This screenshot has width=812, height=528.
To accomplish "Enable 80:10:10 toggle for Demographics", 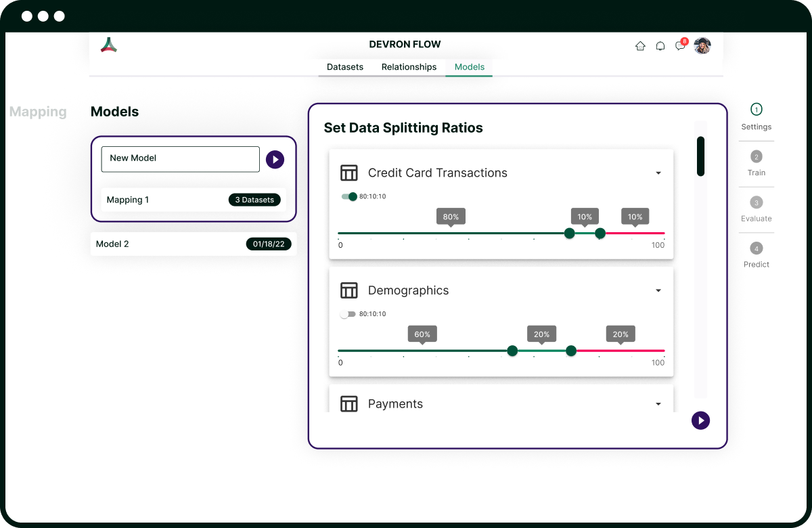I will click(x=348, y=314).
